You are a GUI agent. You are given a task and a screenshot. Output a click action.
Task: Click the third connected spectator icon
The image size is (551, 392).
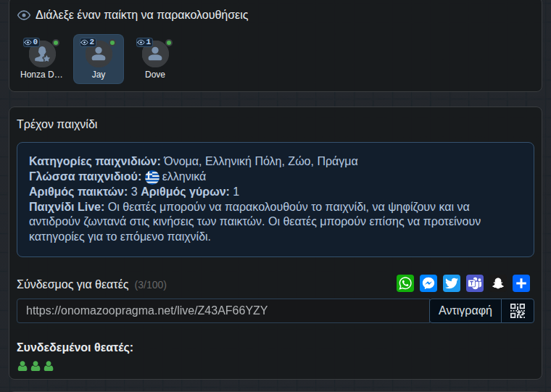pyautogui.click(x=49, y=366)
